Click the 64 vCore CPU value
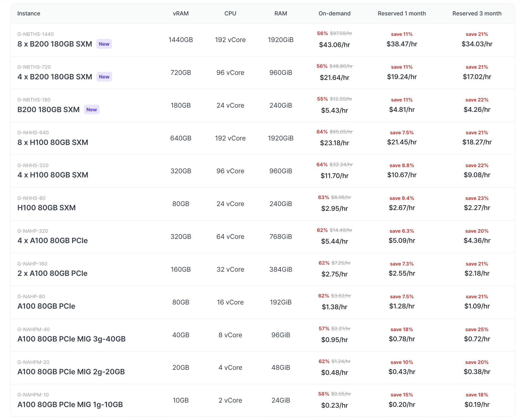520x420 pixels. [230, 237]
